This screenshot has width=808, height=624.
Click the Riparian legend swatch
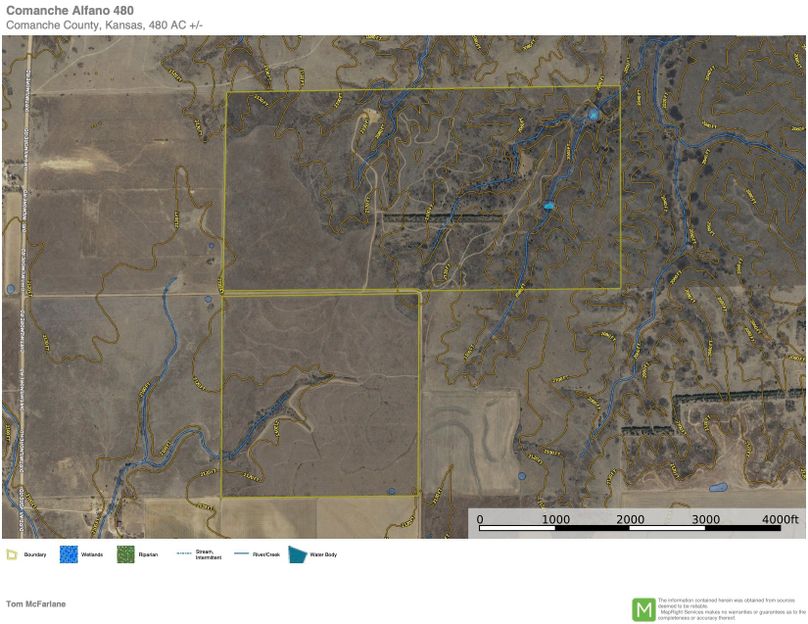coord(125,554)
